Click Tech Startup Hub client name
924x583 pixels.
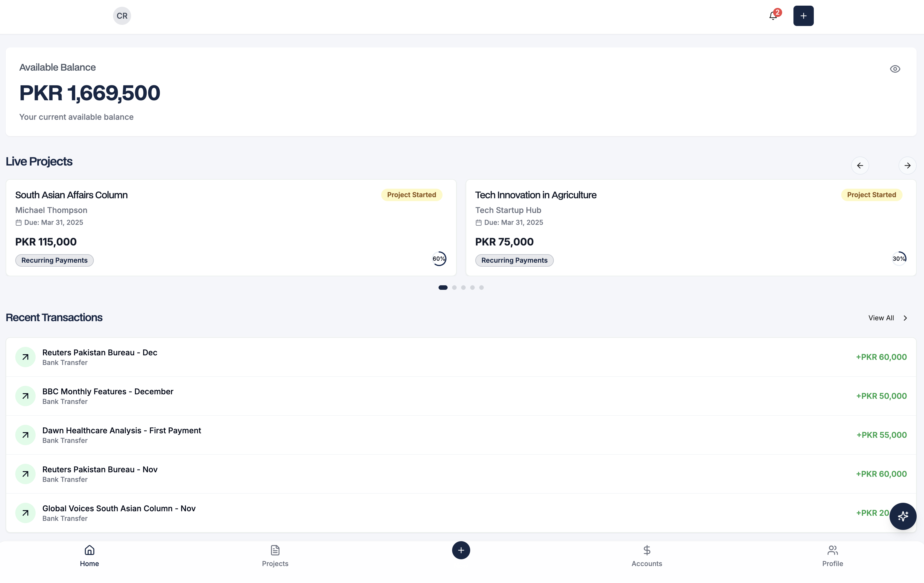(508, 210)
